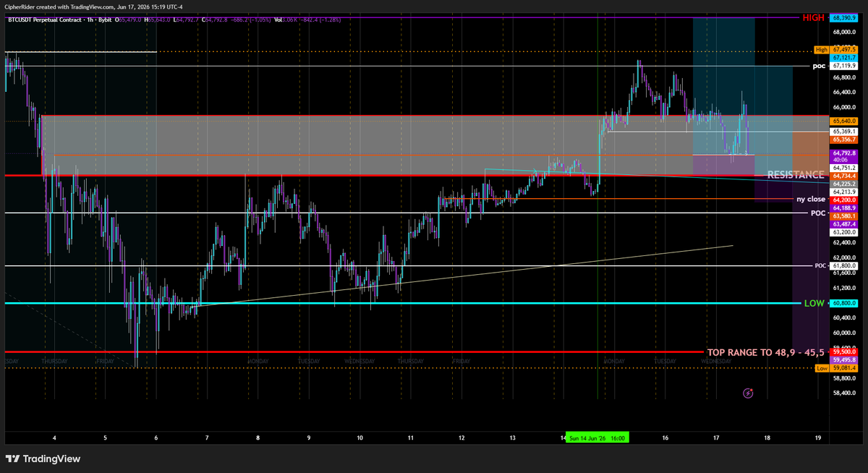Click the 58,400.0 price scale value
This screenshot has height=473, width=868.
click(x=844, y=393)
